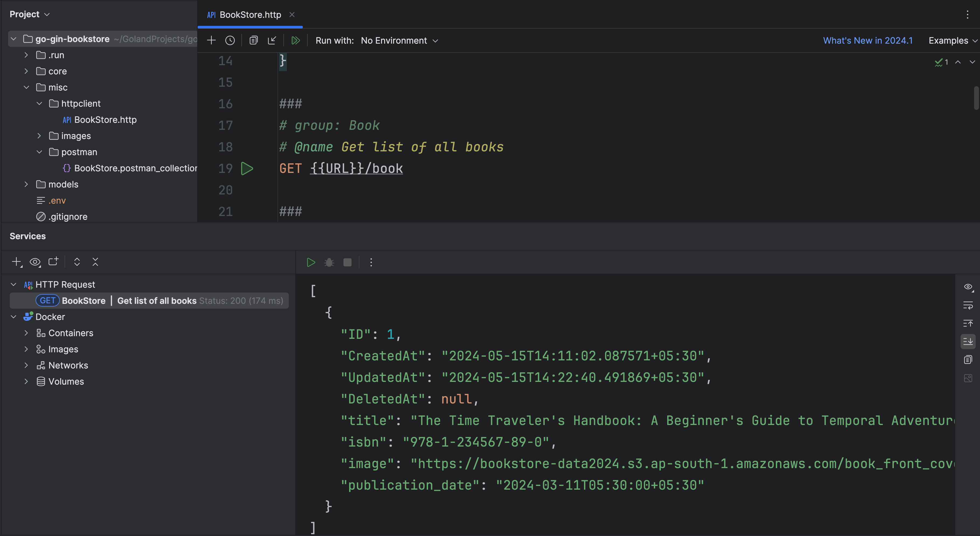Toggle soft-wrap in the response panel
This screenshot has width=980, height=536.
coord(968,305)
